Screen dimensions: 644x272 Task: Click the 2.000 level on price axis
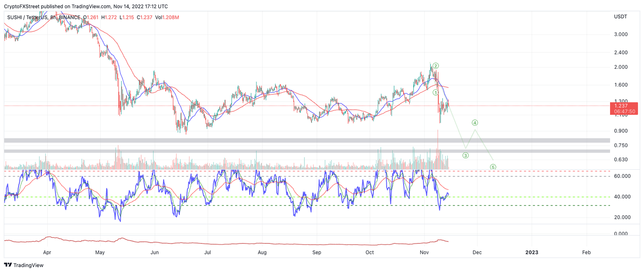click(x=620, y=67)
